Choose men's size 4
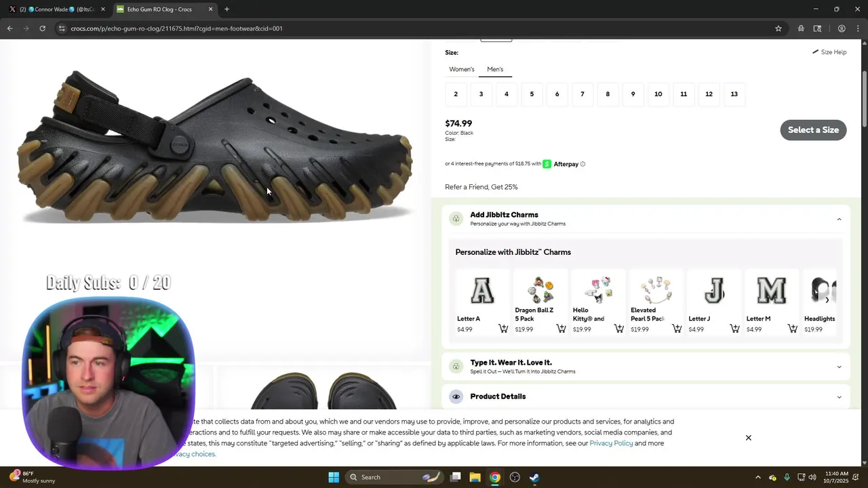This screenshot has height=488, width=868. click(x=507, y=94)
